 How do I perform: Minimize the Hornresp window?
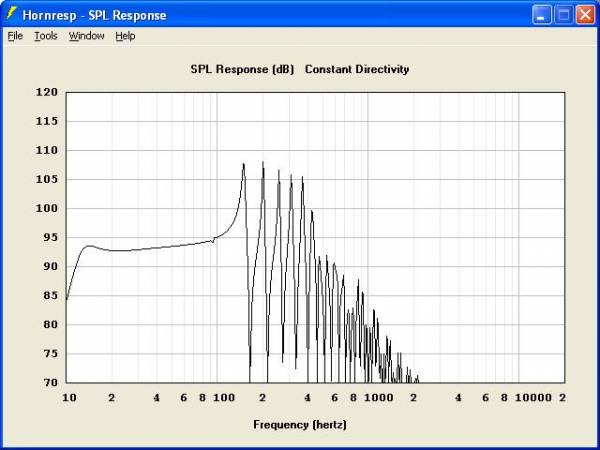[x=542, y=15]
